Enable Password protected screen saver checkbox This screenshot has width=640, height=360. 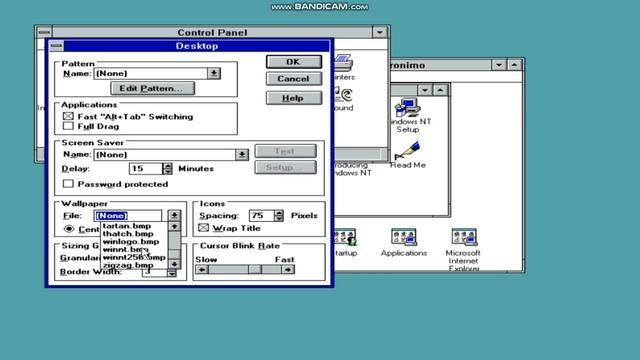[x=68, y=184]
